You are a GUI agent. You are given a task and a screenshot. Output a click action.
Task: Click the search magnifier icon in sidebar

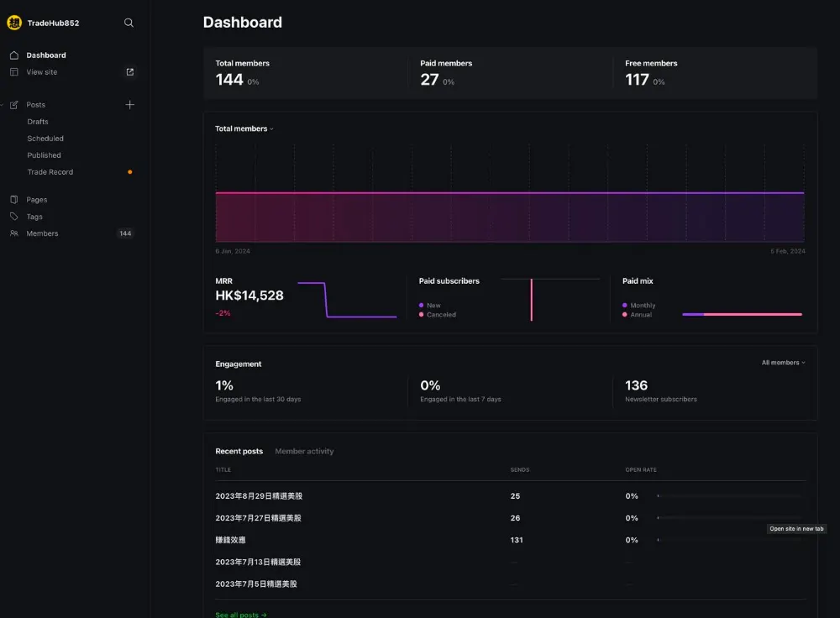click(129, 23)
